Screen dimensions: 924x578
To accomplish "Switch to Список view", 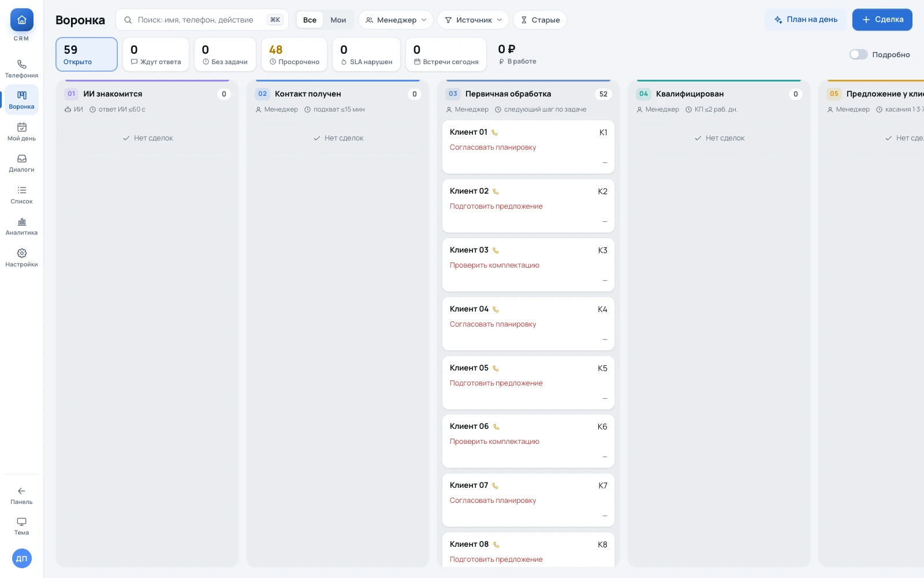I will click(x=21, y=195).
